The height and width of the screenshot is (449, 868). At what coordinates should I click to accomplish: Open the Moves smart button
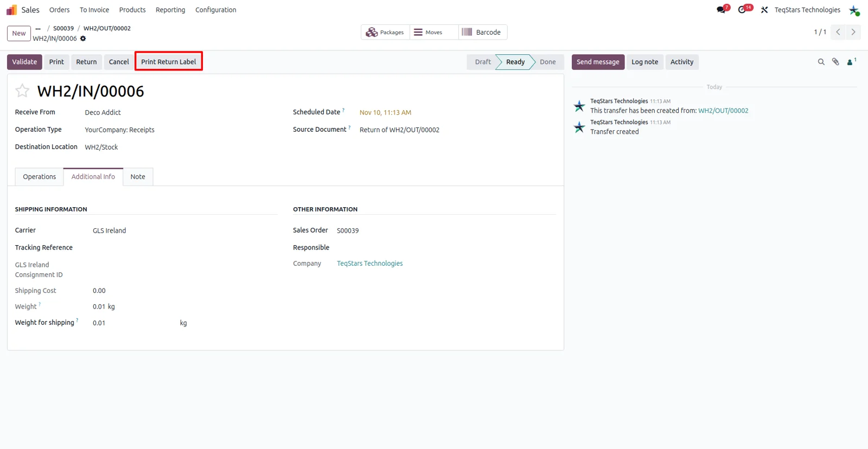tap(434, 32)
